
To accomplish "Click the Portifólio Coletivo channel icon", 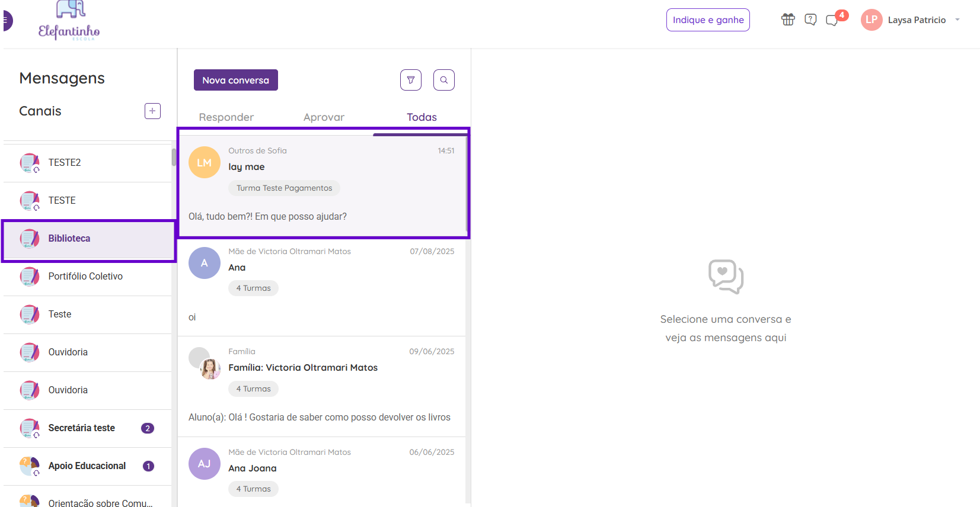I will click(x=30, y=276).
